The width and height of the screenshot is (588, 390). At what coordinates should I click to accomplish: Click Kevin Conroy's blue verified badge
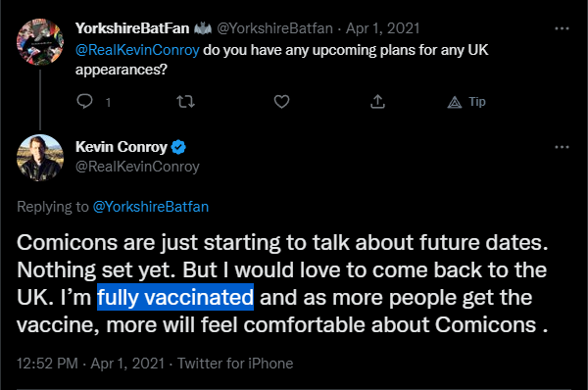[178, 147]
